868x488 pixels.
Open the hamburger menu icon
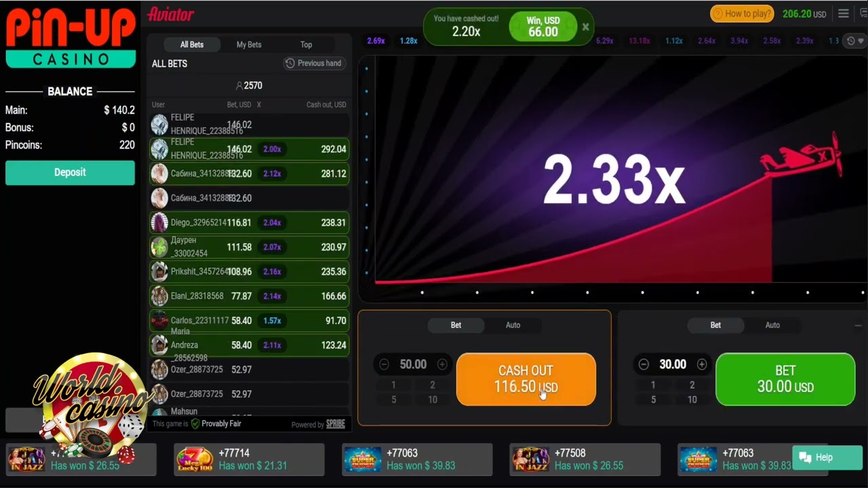pyautogui.click(x=844, y=14)
